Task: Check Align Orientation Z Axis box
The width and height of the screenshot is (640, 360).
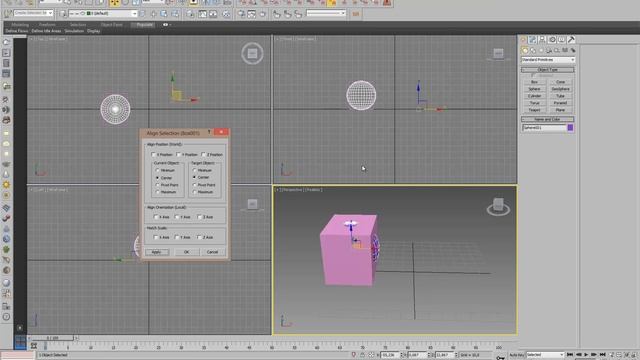Action: pyautogui.click(x=200, y=217)
